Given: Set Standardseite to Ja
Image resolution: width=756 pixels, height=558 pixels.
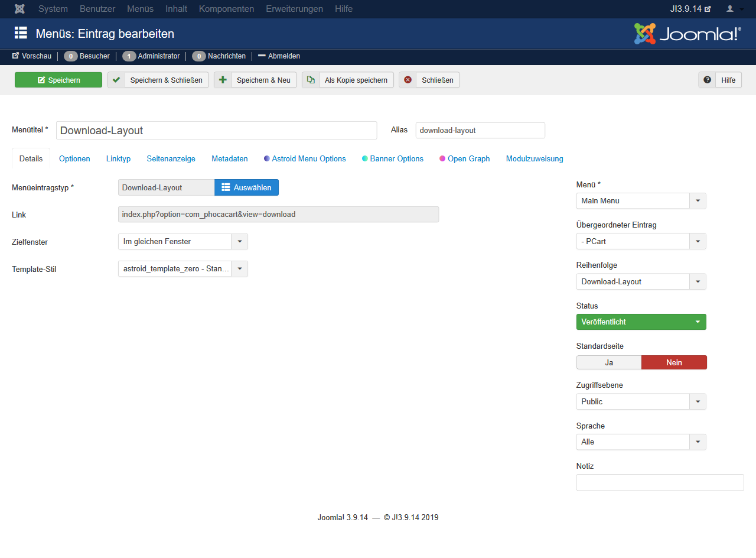Looking at the screenshot, I should tap(608, 362).
